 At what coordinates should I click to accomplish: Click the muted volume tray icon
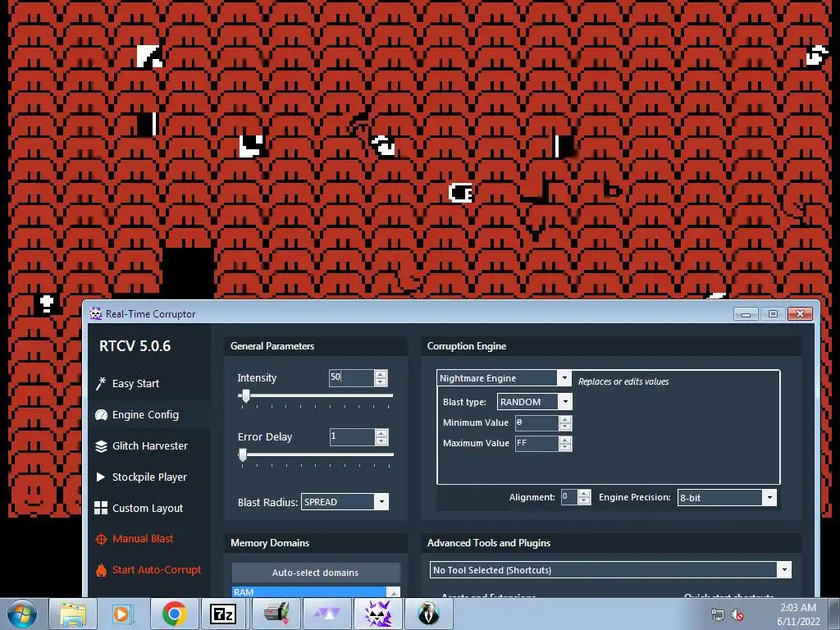[x=737, y=614]
